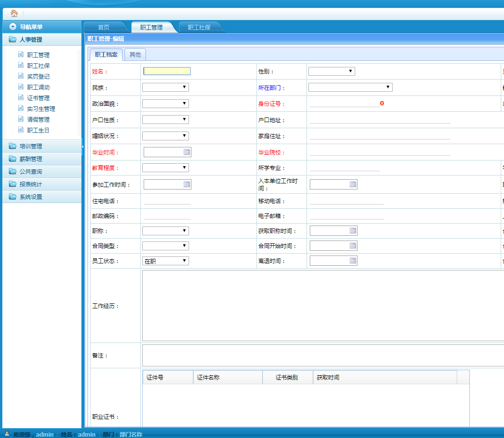This screenshot has height=438, width=504.
Task: Expand the 性别 dropdown
Action: coord(331,71)
